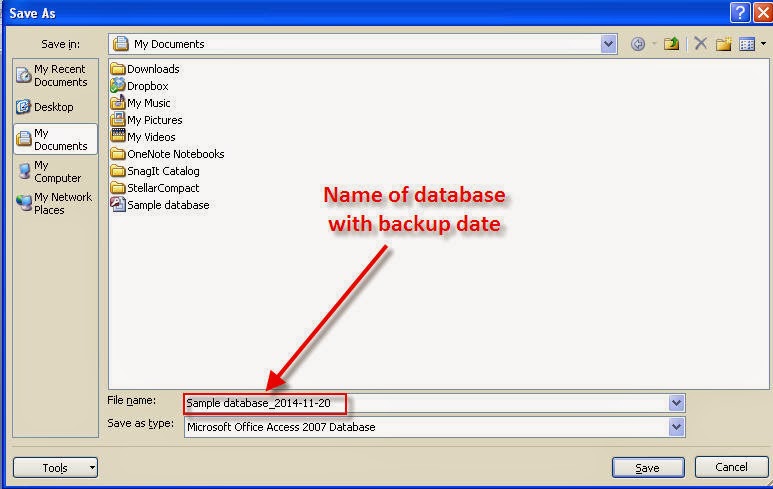Select My Documents in places bar
Viewport: 773px width, 489px height.
pyautogui.click(x=55, y=140)
